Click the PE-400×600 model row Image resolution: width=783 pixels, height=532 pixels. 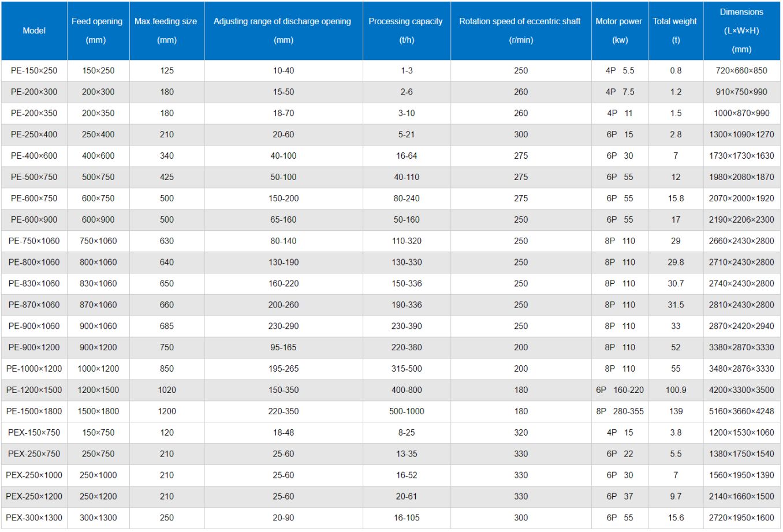point(34,156)
